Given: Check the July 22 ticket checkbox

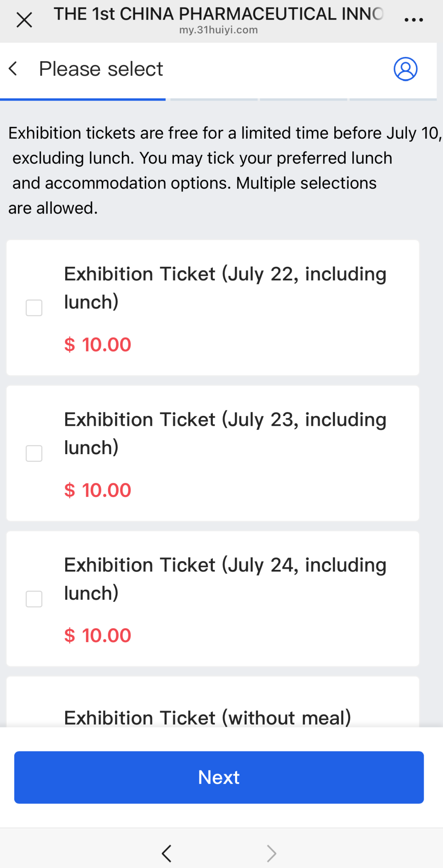Looking at the screenshot, I should 34,308.
